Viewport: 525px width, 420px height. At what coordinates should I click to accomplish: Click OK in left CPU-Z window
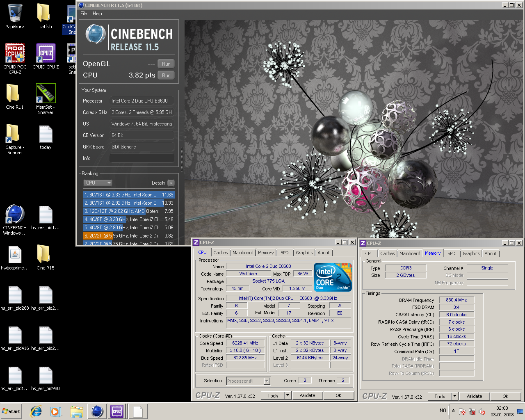tap(338, 396)
